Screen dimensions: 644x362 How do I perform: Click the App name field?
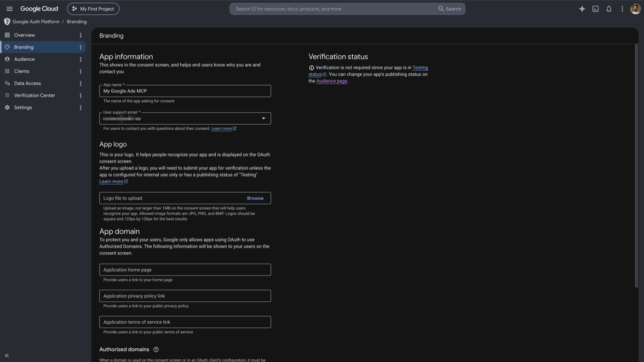click(x=185, y=91)
